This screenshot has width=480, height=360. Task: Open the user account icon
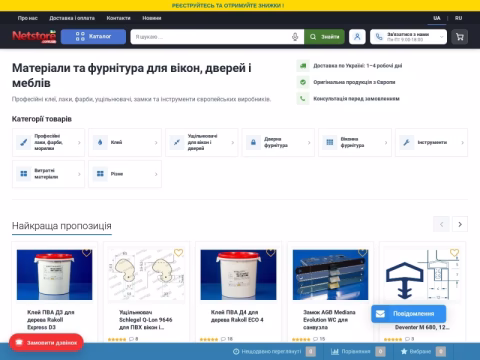tap(357, 37)
